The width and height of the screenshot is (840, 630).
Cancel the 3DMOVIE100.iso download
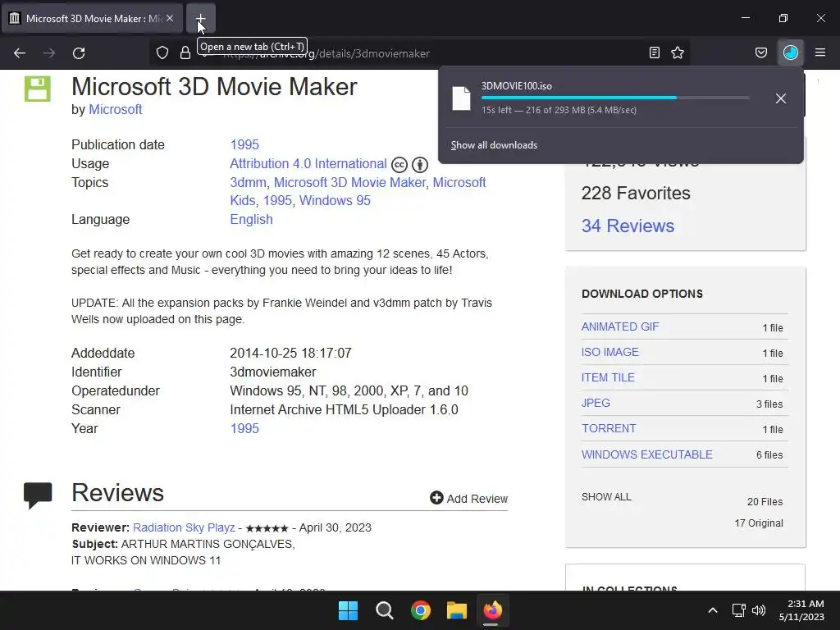coord(781,98)
